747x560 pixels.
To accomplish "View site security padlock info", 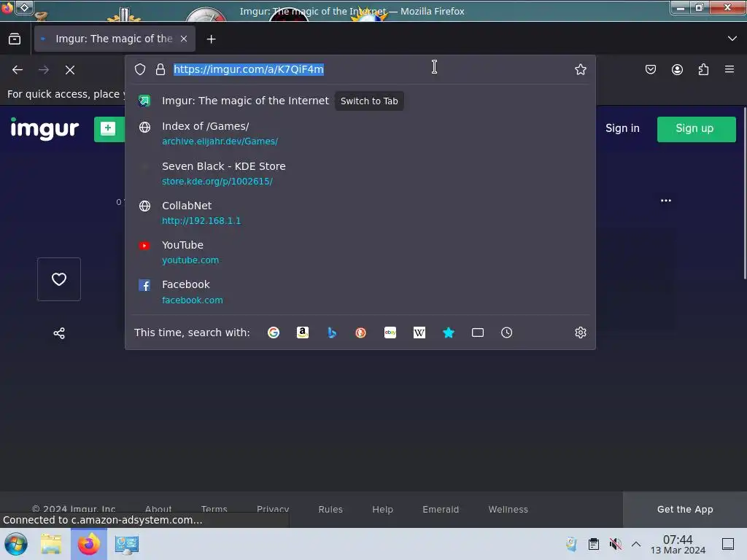I will [x=160, y=69].
